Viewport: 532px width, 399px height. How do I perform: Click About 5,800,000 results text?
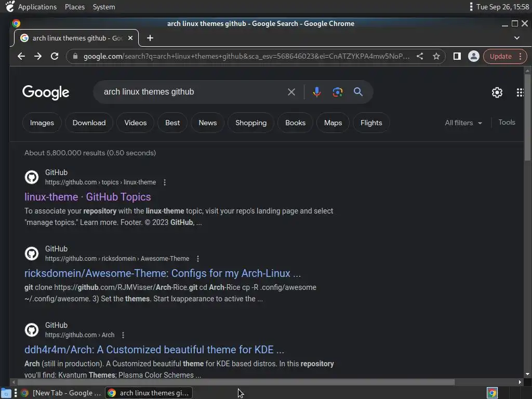(x=90, y=153)
